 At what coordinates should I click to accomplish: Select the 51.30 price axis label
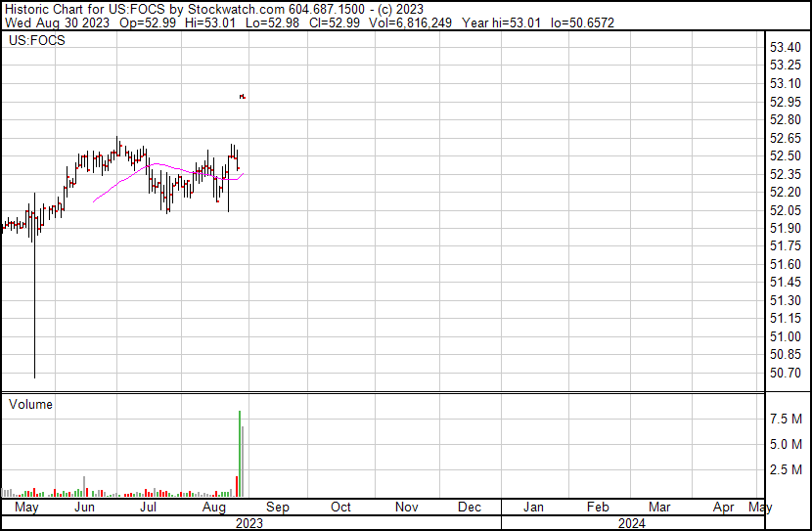click(x=785, y=300)
